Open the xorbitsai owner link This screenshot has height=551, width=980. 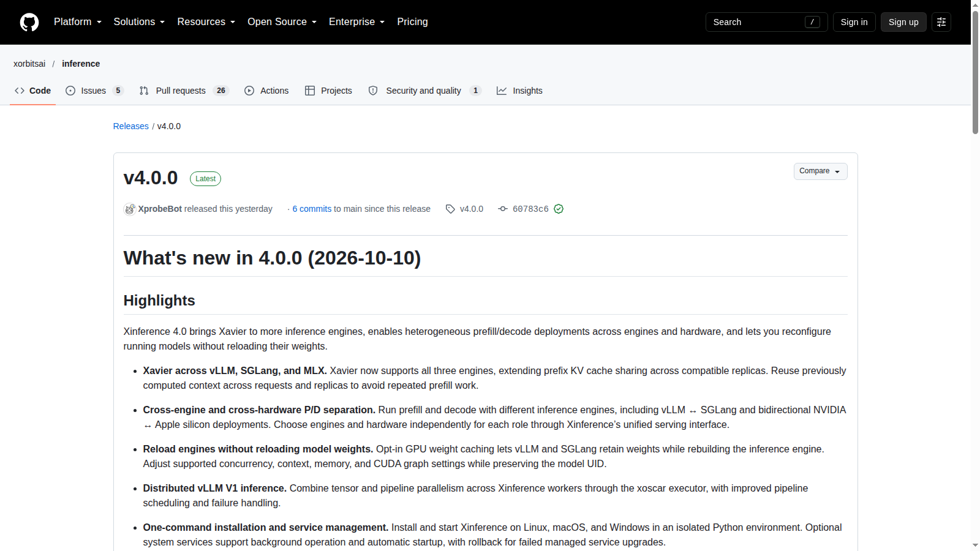point(29,64)
